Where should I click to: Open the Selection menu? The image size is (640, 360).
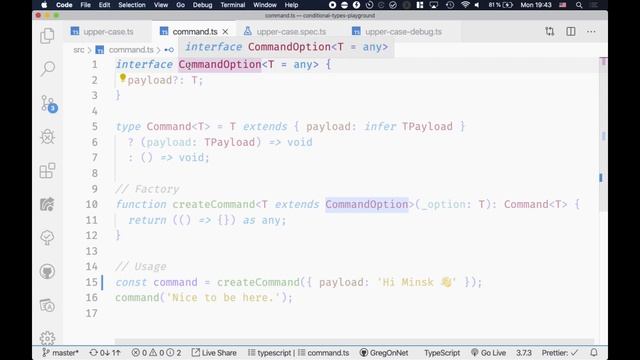tap(131, 5)
